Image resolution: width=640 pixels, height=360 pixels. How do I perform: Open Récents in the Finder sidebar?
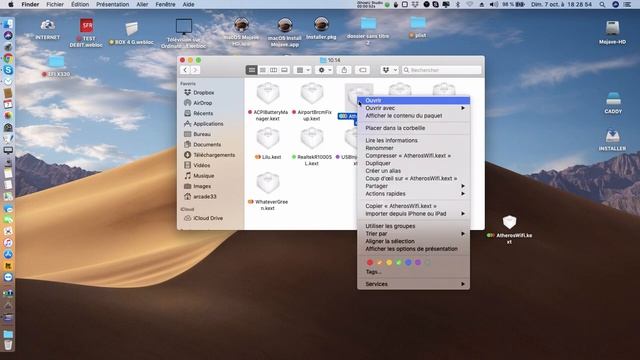click(x=203, y=113)
